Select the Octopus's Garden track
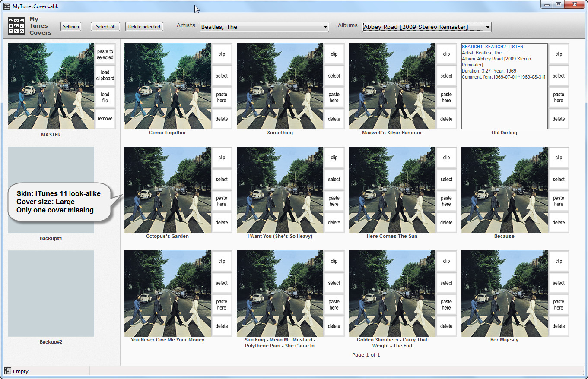Image resolution: width=588 pixels, height=379 pixels. (222, 179)
